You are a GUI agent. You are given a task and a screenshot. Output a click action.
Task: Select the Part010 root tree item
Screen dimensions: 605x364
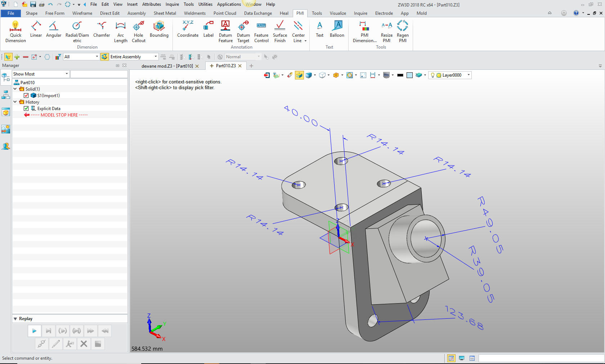click(x=27, y=83)
